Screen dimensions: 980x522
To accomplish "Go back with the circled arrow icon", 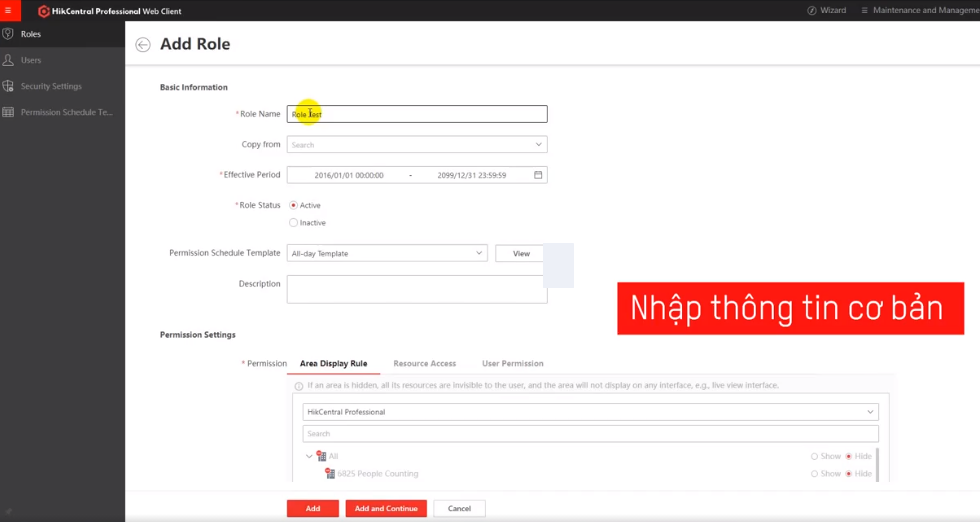I will tap(143, 44).
